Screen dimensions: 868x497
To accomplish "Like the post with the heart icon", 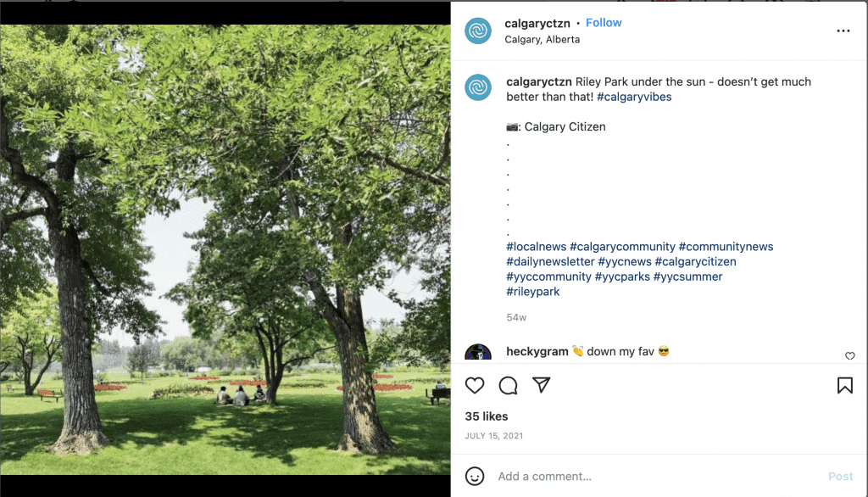I will tap(475, 386).
